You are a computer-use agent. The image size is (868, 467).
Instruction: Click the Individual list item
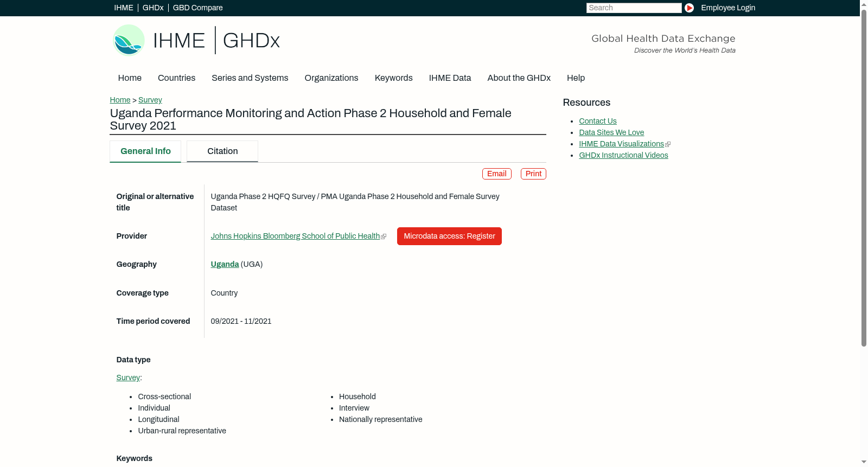(x=154, y=408)
